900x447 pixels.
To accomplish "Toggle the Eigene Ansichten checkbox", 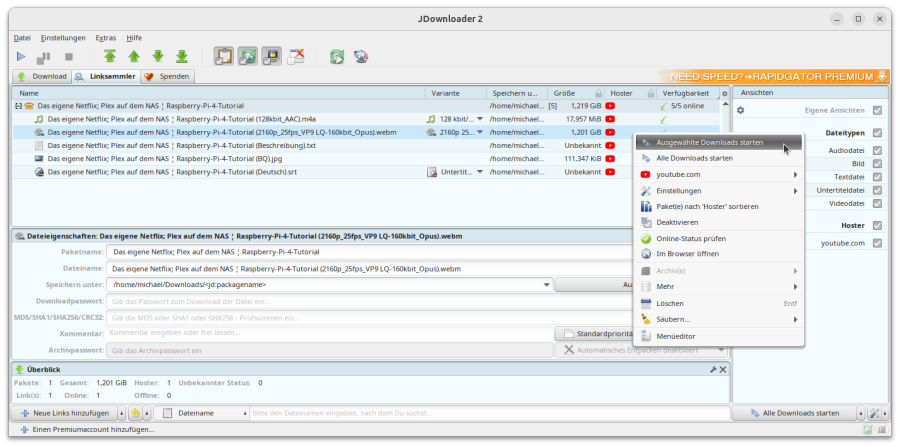I will click(877, 110).
